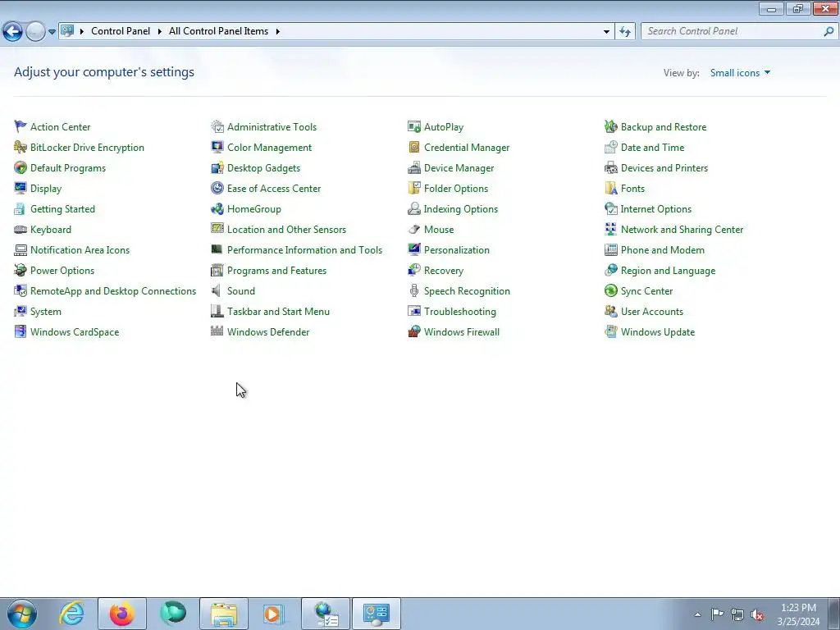Screen dimensions: 840x630
Task: Open User Accounts
Action: click(x=652, y=311)
